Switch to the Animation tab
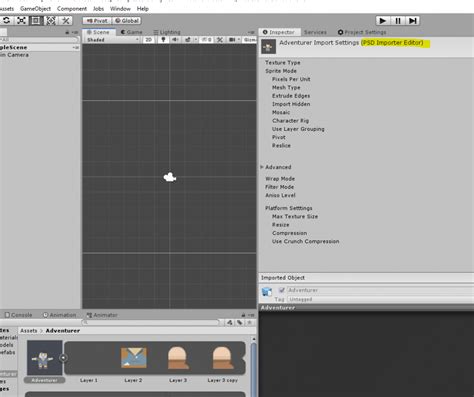Viewport: 474px width, 397px height. [59, 315]
